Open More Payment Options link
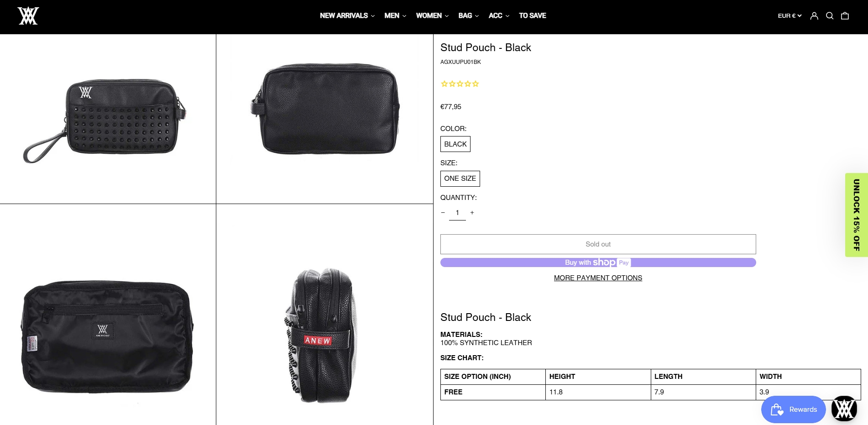This screenshot has width=868, height=425. pyautogui.click(x=598, y=278)
